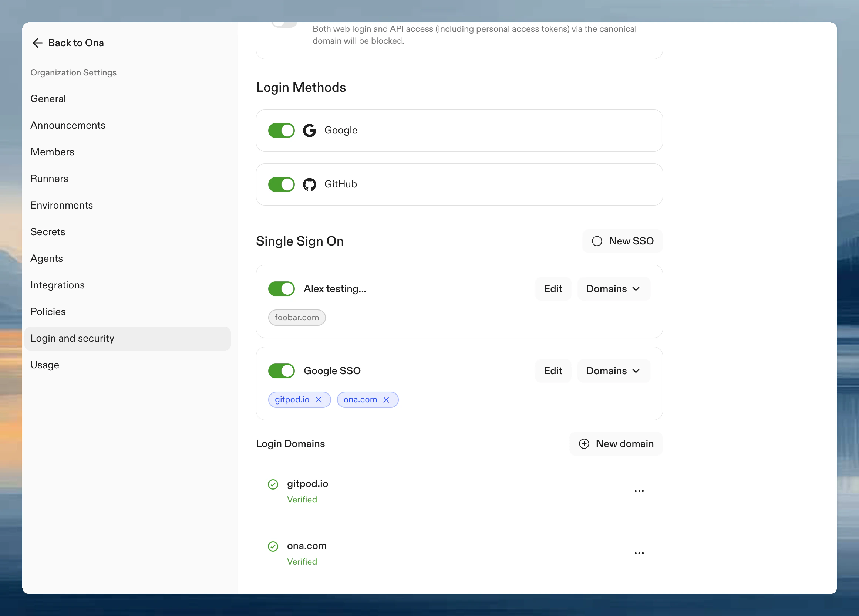The image size is (859, 616).
Task: Open the ellipsis menu for ona.com domain
Action: 639,553
